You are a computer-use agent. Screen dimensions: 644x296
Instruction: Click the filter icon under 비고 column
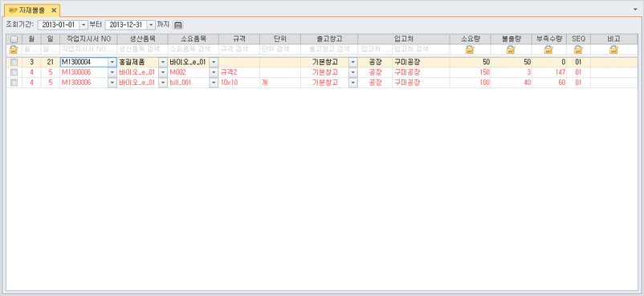[614, 50]
